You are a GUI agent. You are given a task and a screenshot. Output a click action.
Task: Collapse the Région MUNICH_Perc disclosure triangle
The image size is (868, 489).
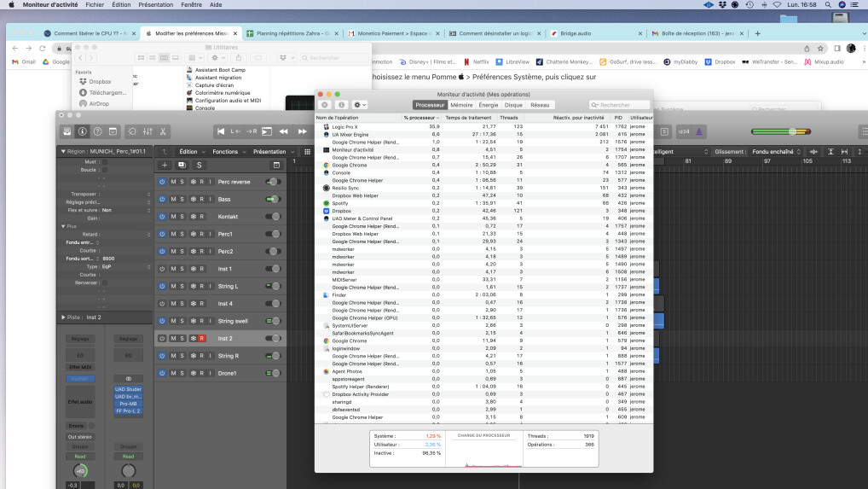tap(63, 151)
